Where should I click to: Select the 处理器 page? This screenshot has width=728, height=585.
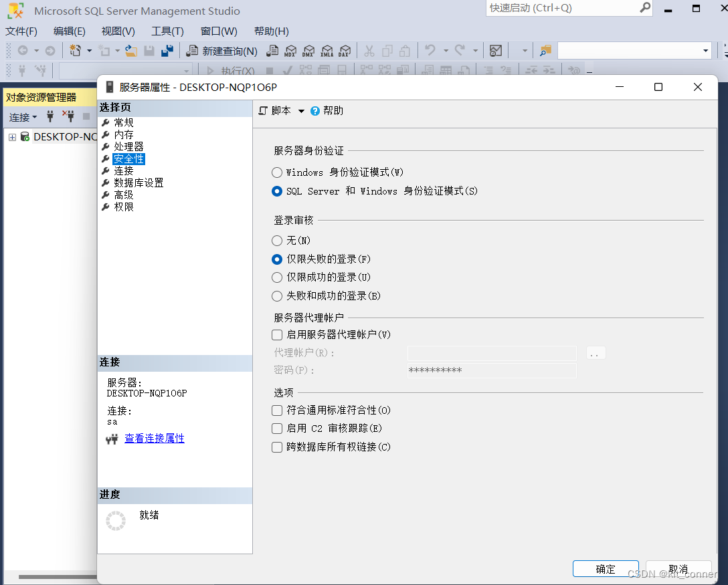(128, 146)
